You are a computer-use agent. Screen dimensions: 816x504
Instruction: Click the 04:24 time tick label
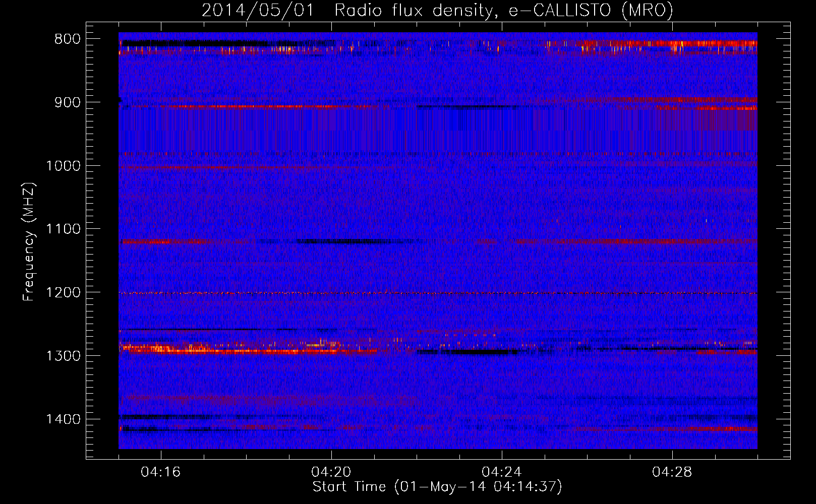tap(502, 472)
